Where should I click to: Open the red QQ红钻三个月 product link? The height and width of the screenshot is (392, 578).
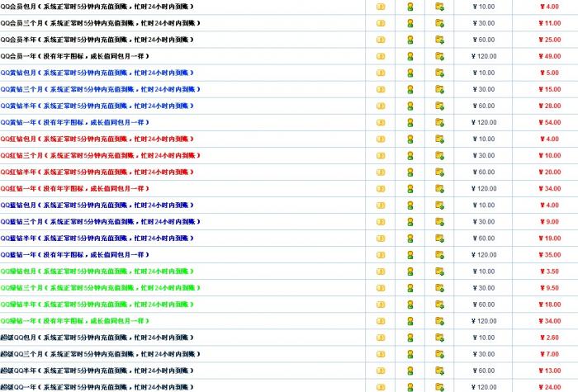point(100,156)
